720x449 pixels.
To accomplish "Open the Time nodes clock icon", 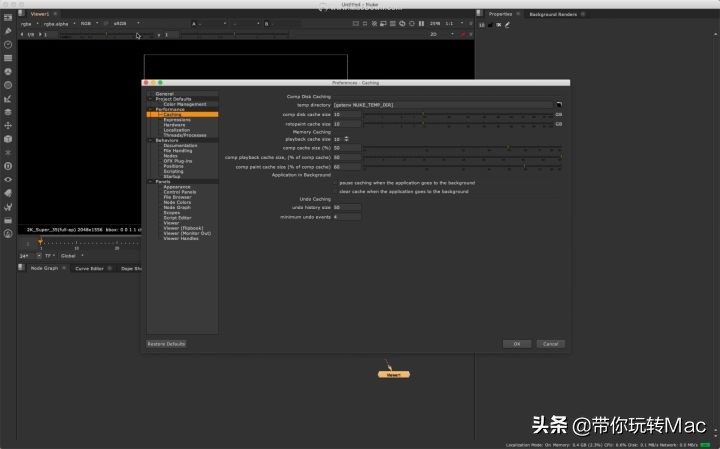I will pos(8,45).
